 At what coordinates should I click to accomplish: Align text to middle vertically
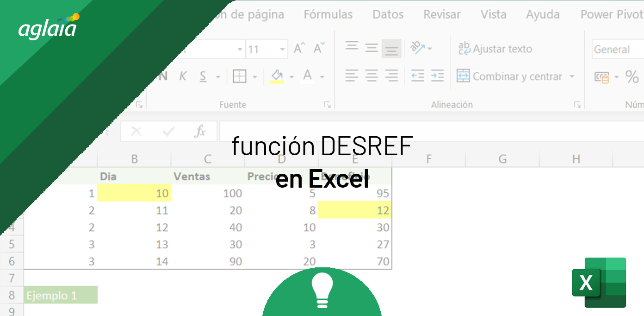tap(372, 48)
